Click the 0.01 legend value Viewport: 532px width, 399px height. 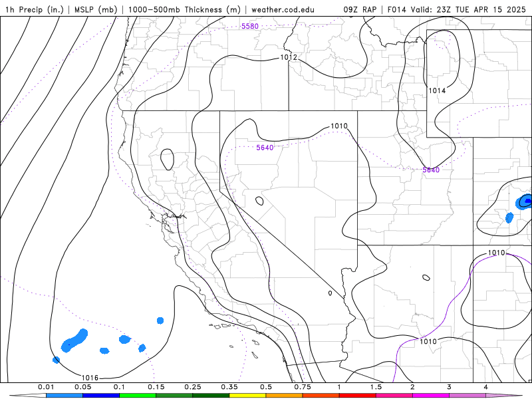point(46,387)
